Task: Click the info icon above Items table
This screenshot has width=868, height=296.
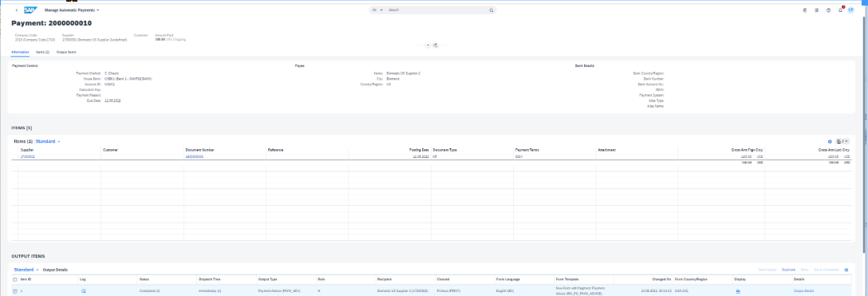Action: 830,142
